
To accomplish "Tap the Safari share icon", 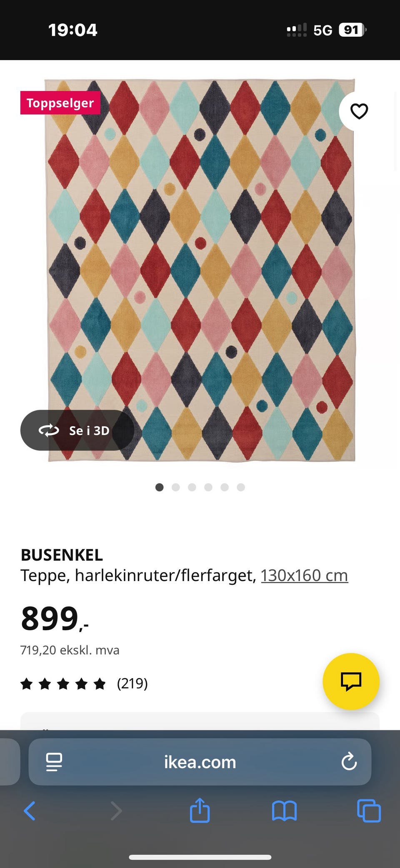I will coord(200,810).
